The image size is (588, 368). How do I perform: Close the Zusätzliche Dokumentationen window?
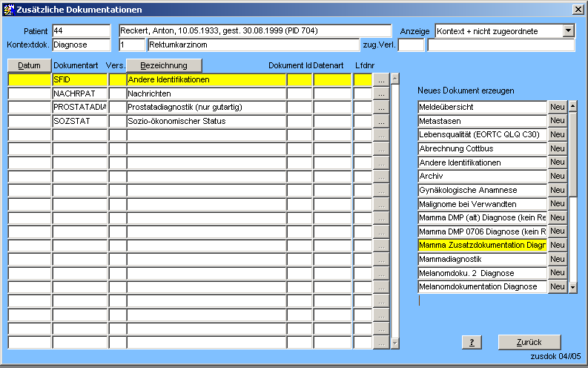[578, 9]
